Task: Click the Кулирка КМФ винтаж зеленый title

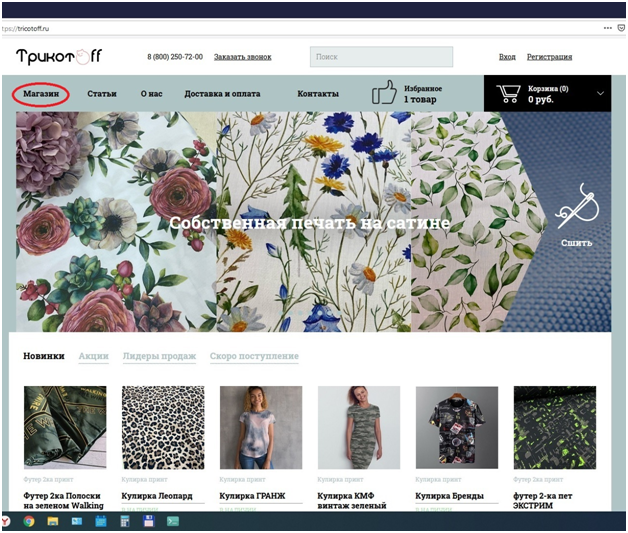Action: coord(352,501)
